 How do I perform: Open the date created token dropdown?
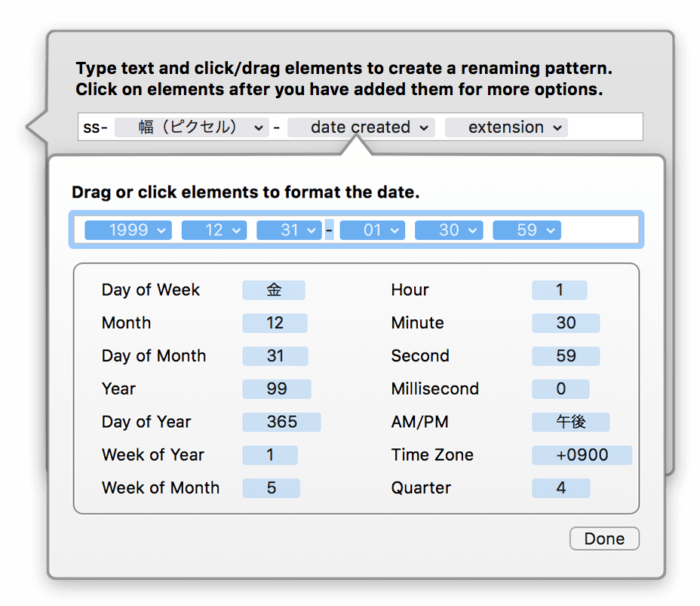pyautogui.click(x=361, y=128)
